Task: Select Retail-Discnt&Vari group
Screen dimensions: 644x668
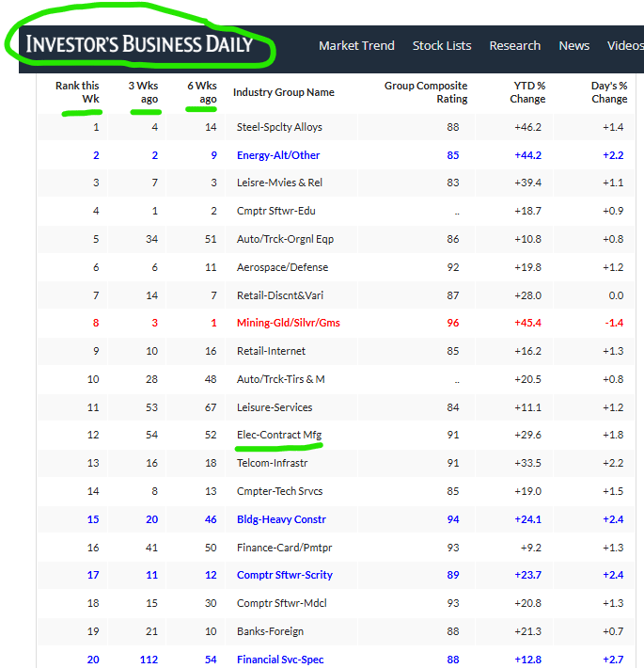Action: 280,295
